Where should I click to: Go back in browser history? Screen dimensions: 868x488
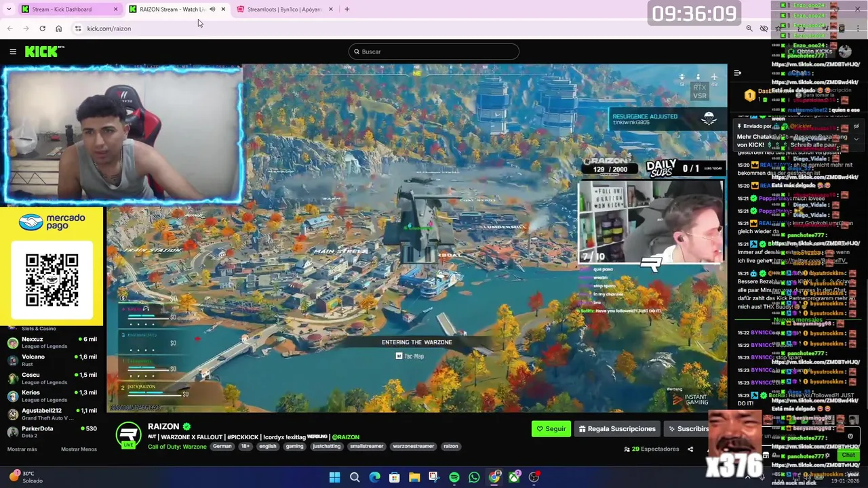coord(9,28)
